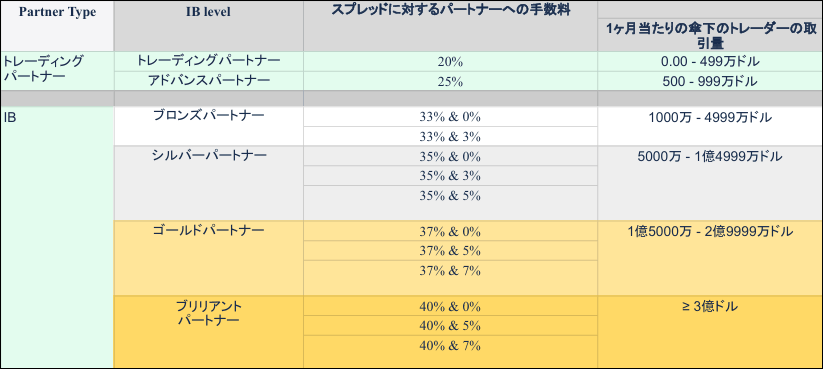Click the アドバンスパートナー cell
Image resolution: width=823 pixels, height=369 pixels.
click(x=208, y=81)
